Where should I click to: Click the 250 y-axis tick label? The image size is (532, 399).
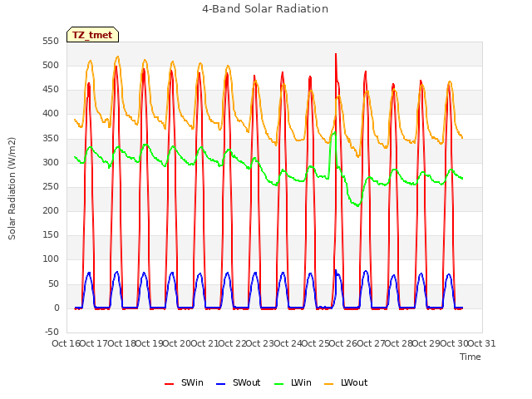(x=51, y=186)
